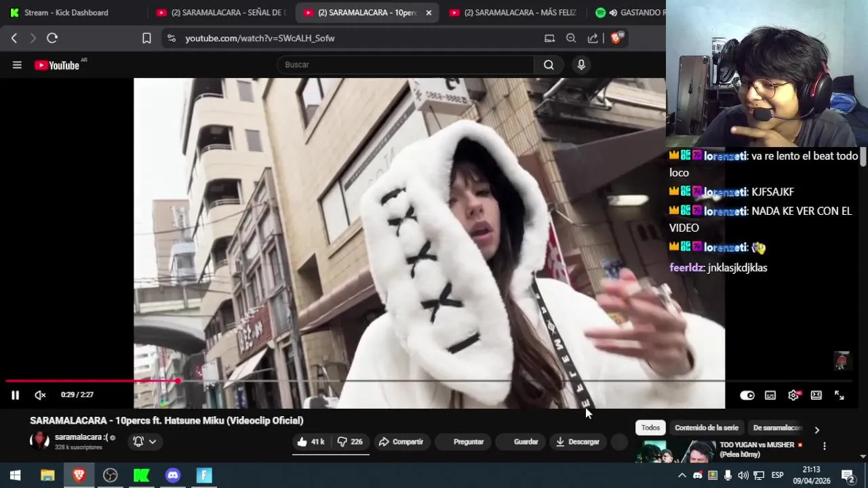Select the De saramalacara chip
The height and width of the screenshot is (488, 868).
coord(777,428)
